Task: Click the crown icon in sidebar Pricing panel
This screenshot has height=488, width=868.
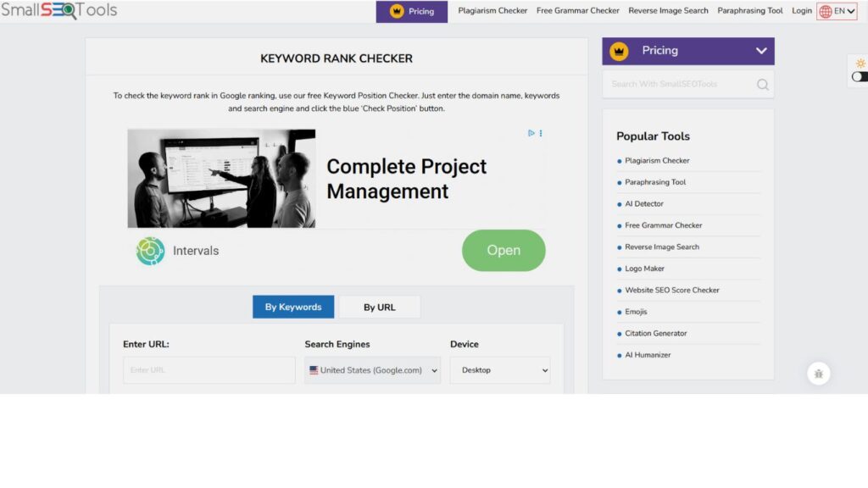Action: point(619,51)
